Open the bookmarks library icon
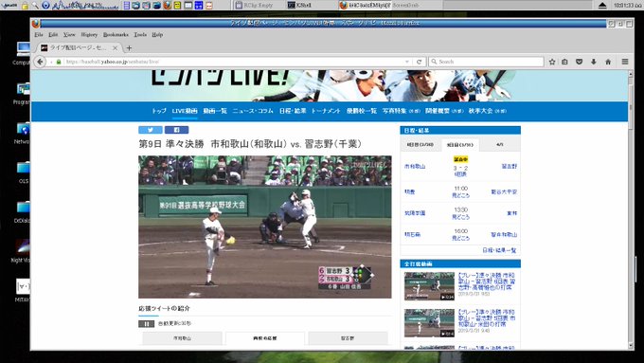The height and width of the screenshot is (363, 644). (564, 62)
